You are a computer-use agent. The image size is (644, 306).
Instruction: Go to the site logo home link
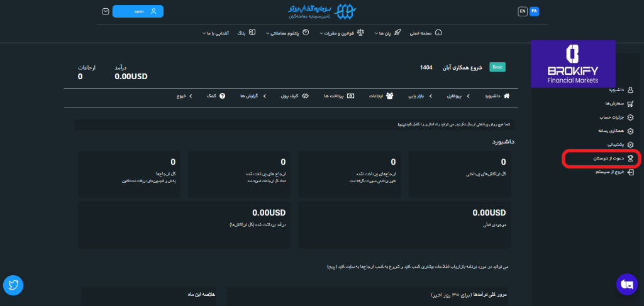(322, 13)
